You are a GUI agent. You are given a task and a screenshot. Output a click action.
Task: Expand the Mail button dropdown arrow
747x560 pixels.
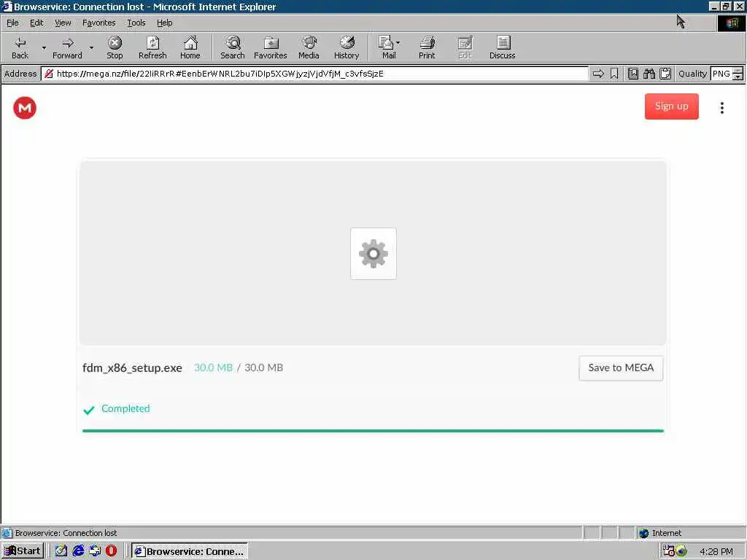point(398,43)
